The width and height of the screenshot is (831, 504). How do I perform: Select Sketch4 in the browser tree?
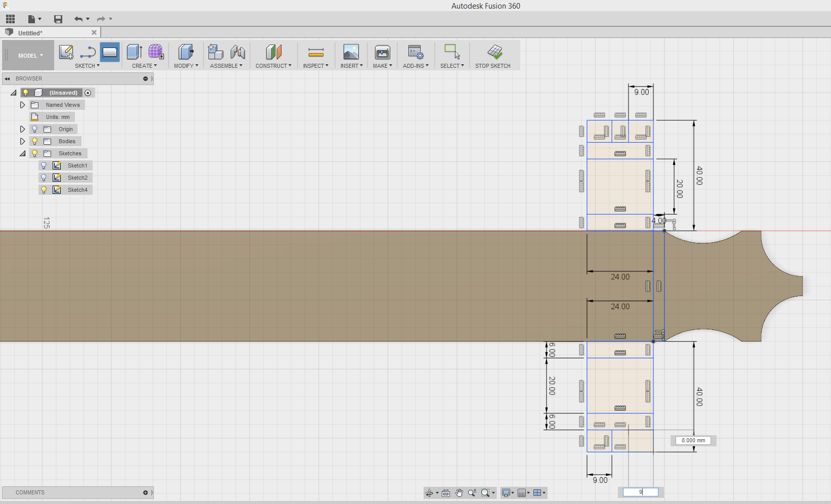click(x=77, y=190)
